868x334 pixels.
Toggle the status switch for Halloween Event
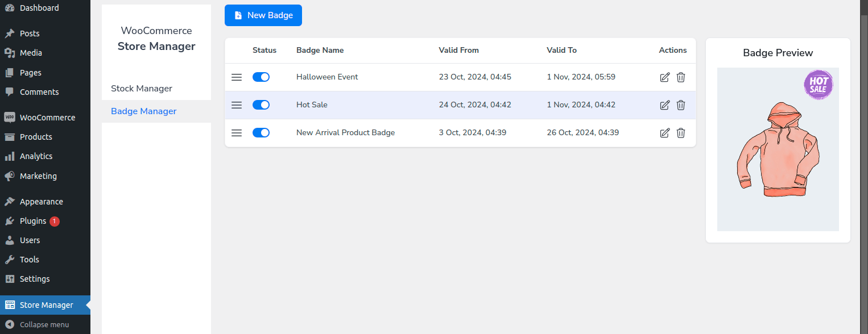click(261, 77)
